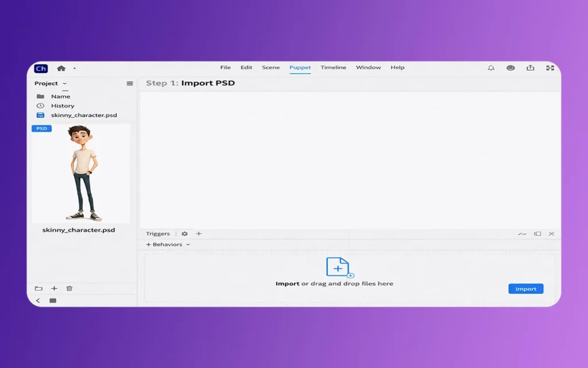The height and width of the screenshot is (368, 588).
Task: Click the new folder icon in Project panel
Action: pos(38,289)
